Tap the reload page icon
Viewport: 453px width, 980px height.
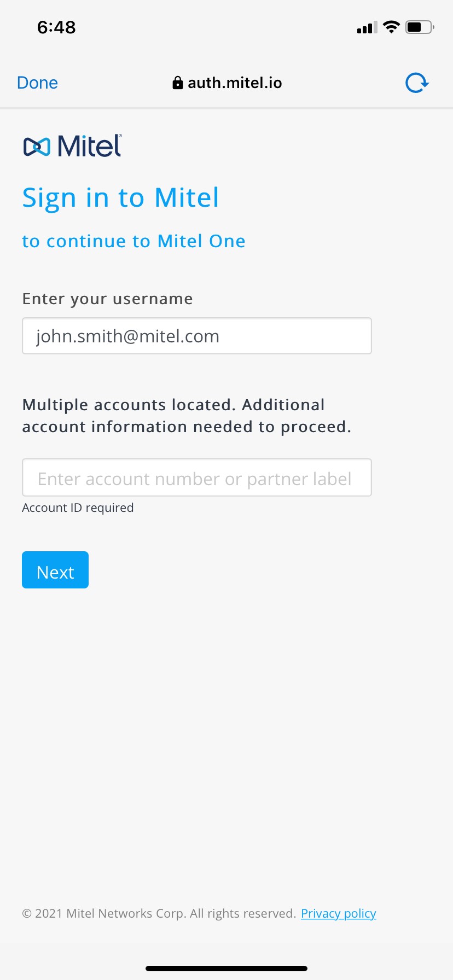[417, 83]
